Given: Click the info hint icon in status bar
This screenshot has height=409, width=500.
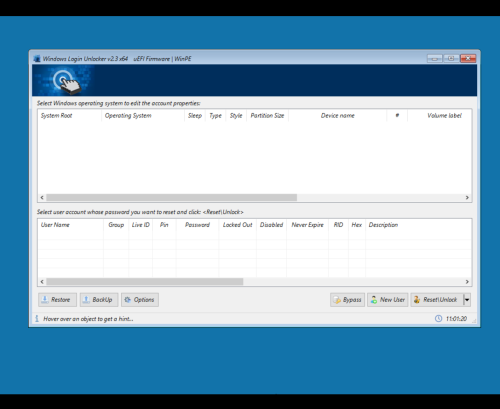Looking at the screenshot, I should (37, 319).
